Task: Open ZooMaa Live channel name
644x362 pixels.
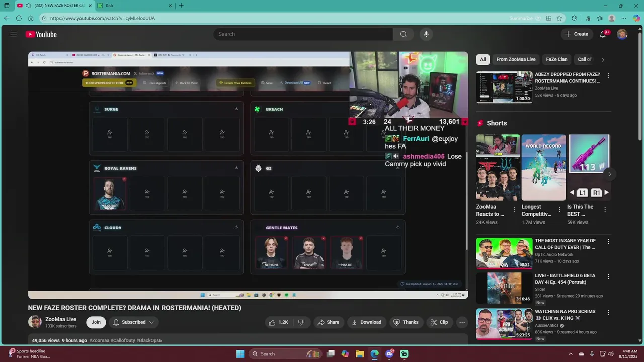Action: pos(61,319)
